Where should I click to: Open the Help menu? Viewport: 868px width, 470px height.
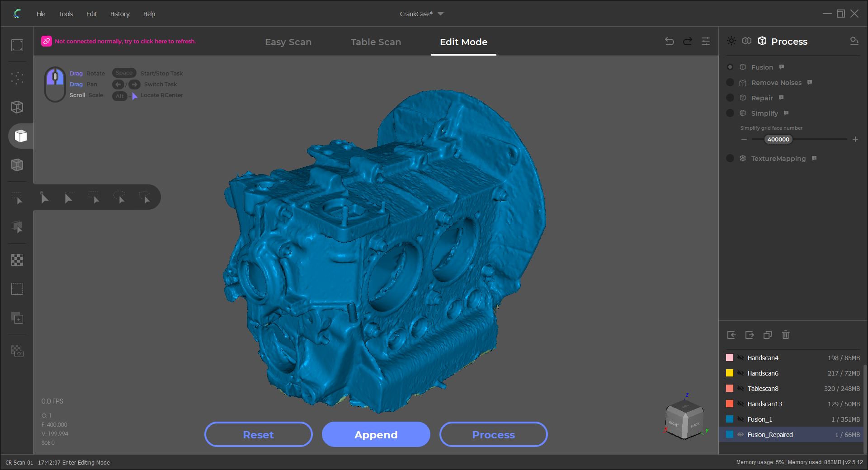[149, 14]
